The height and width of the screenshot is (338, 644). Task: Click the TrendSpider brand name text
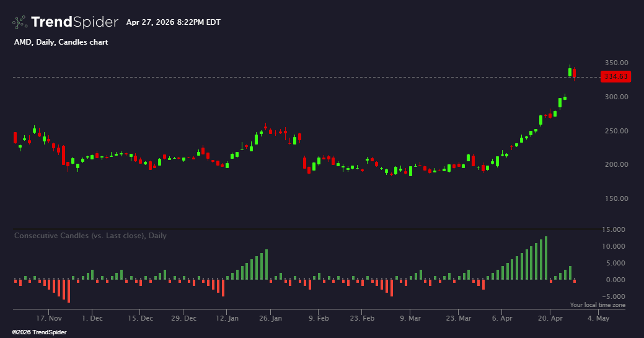[75, 22]
